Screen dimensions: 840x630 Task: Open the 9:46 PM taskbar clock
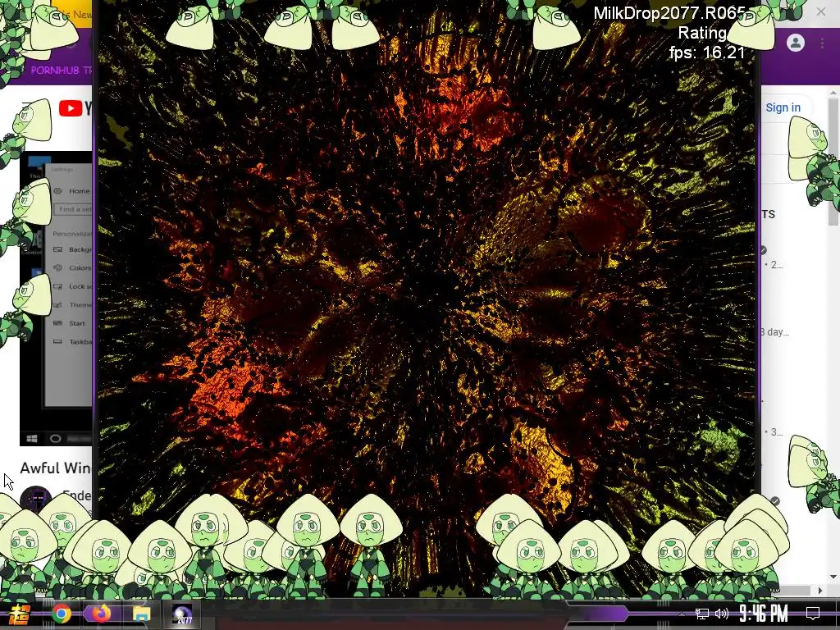[x=764, y=614]
